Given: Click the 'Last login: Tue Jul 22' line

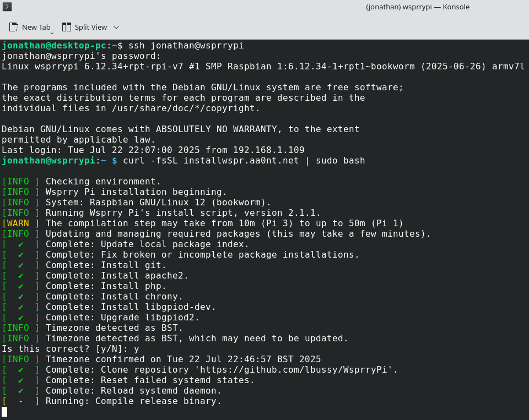Looking at the screenshot, I should point(153,150).
